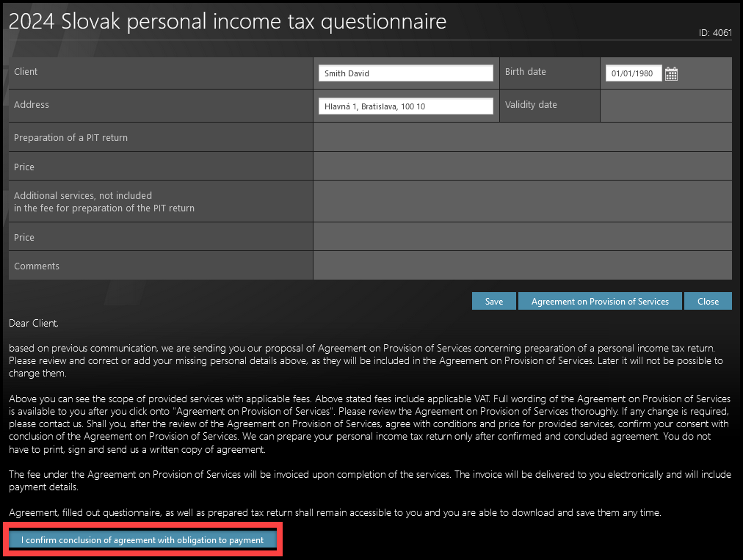Click the Close button beside the agreement button

708,302
